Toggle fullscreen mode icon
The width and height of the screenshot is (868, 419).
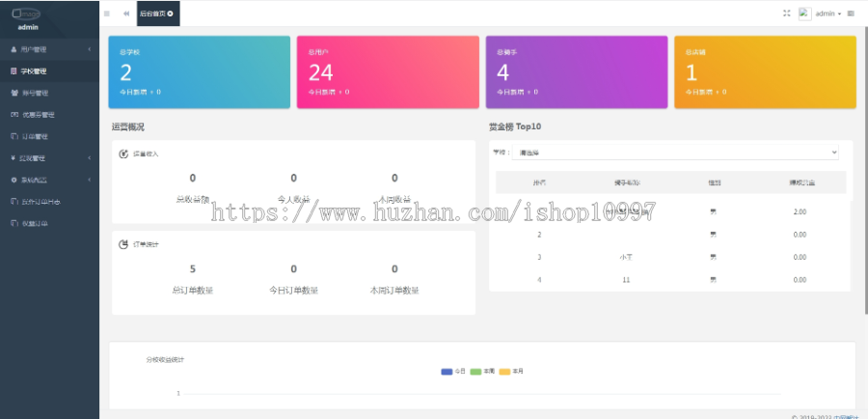coord(786,14)
